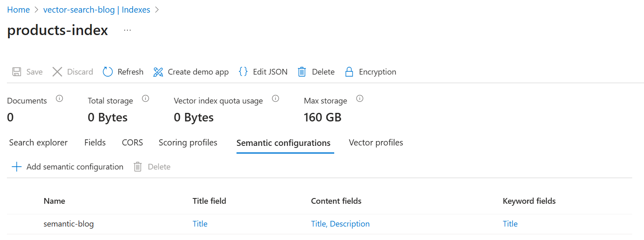
Task: Click the Name column header
Action: click(x=54, y=201)
